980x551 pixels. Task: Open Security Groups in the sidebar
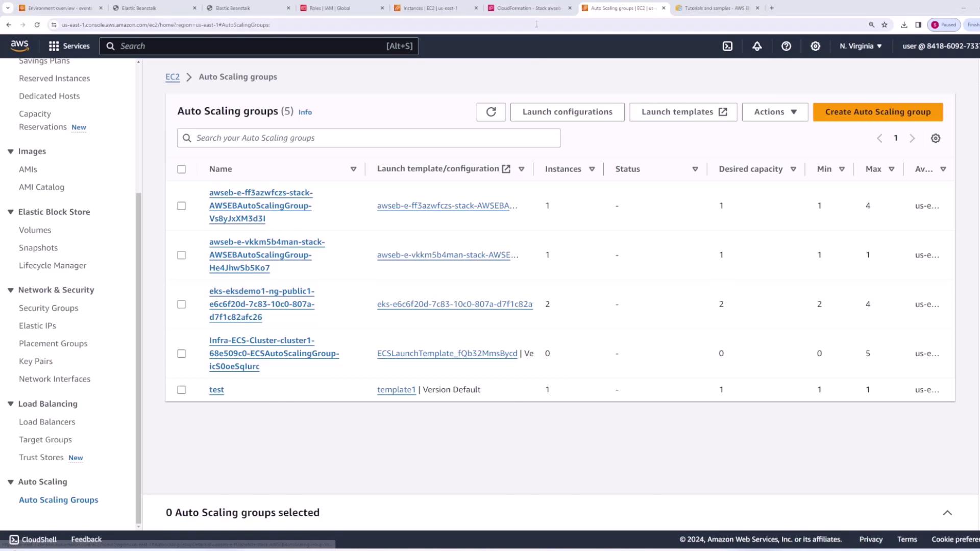[x=48, y=308]
